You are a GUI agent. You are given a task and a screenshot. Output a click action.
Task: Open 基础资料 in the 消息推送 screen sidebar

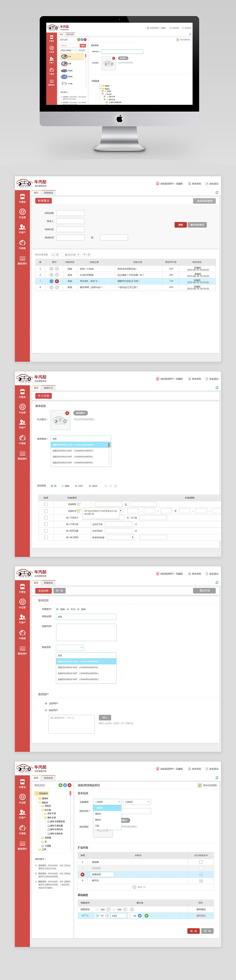(22, 260)
